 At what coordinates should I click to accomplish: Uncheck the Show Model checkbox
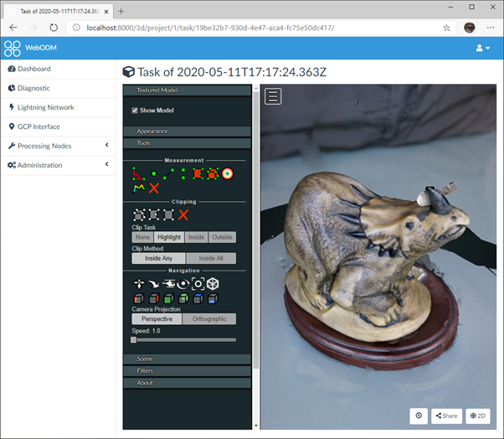[x=135, y=110]
